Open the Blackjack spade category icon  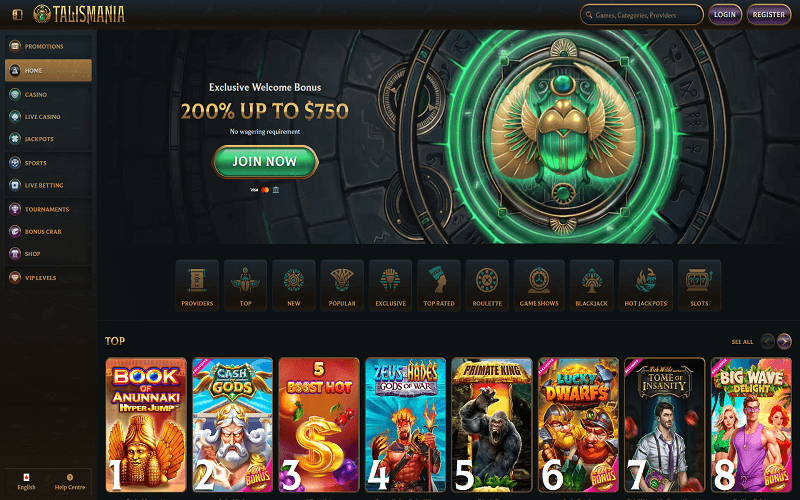click(x=592, y=285)
